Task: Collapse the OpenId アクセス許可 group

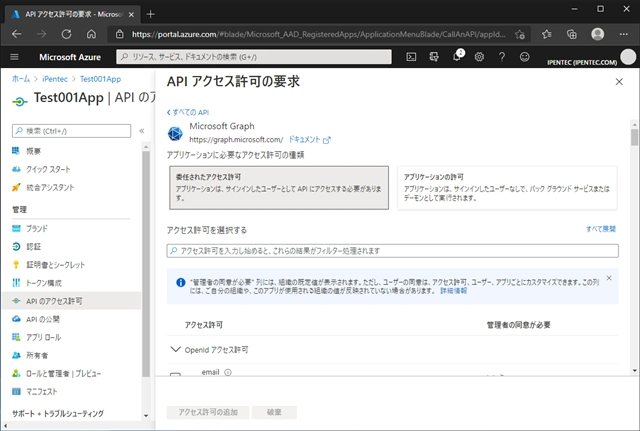Action: pos(176,349)
